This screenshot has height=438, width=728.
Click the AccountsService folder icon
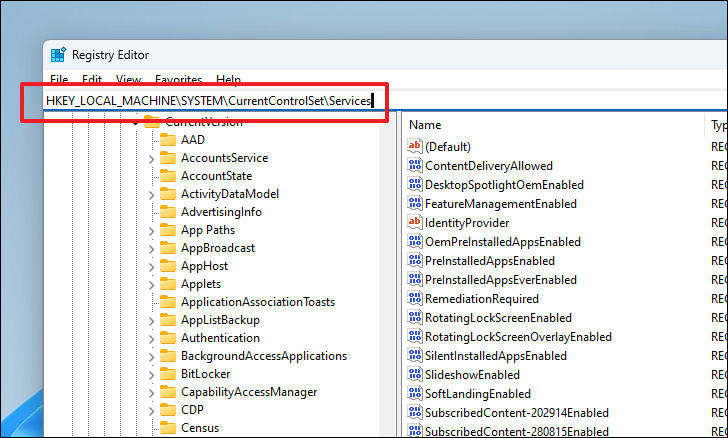point(168,158)
